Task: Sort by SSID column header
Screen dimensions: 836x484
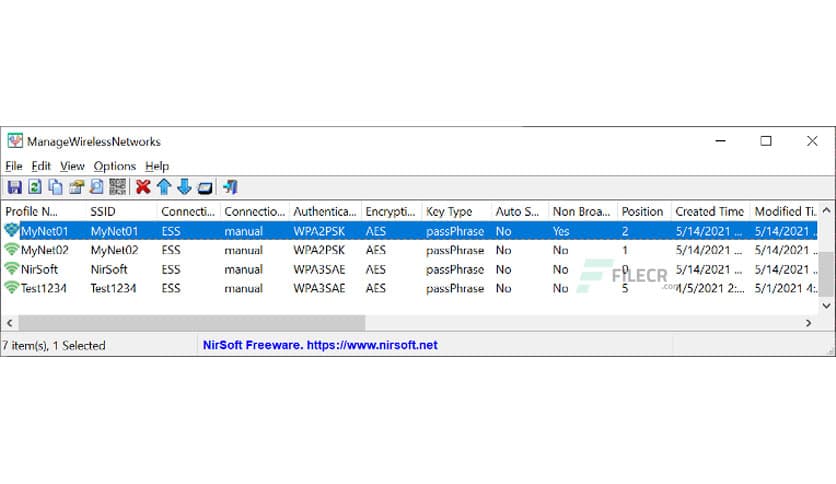Action: [x=121, y=212]
